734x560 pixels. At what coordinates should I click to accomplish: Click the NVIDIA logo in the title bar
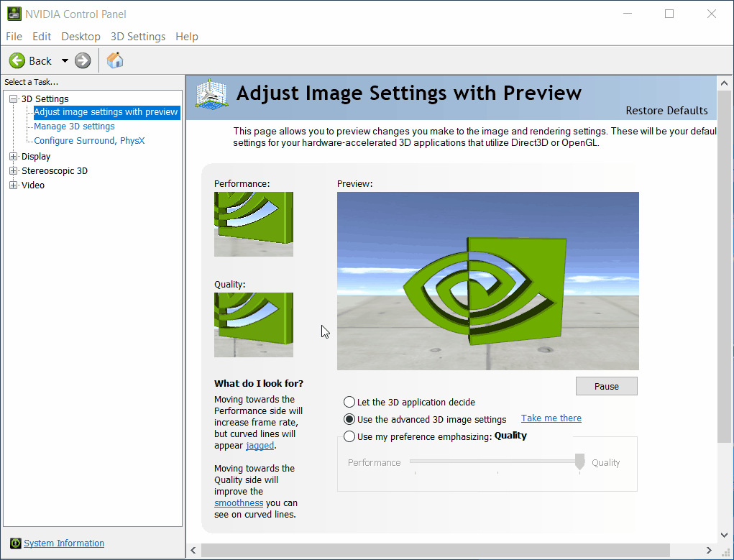(x=15, y=13)
